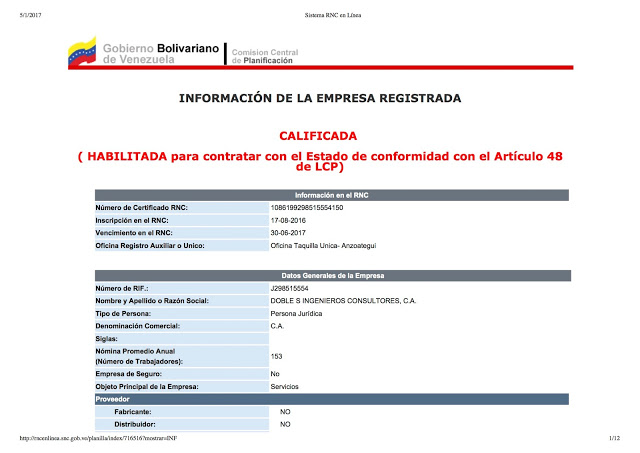The width and height of the screenshot is (640, 453).
Task: Click the rncenlinea.snc.gob.ve URL in footer
Action: pyautogui.click(x=98, y=438)
